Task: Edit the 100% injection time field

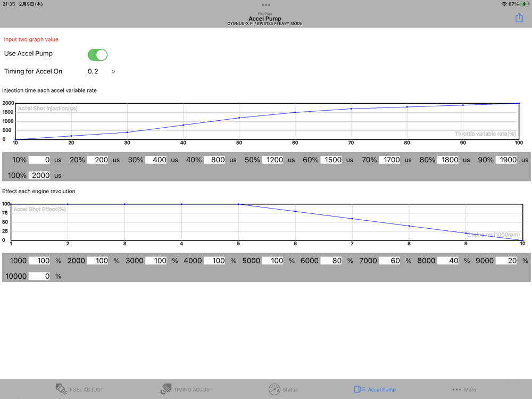Action: pos(39,176)
